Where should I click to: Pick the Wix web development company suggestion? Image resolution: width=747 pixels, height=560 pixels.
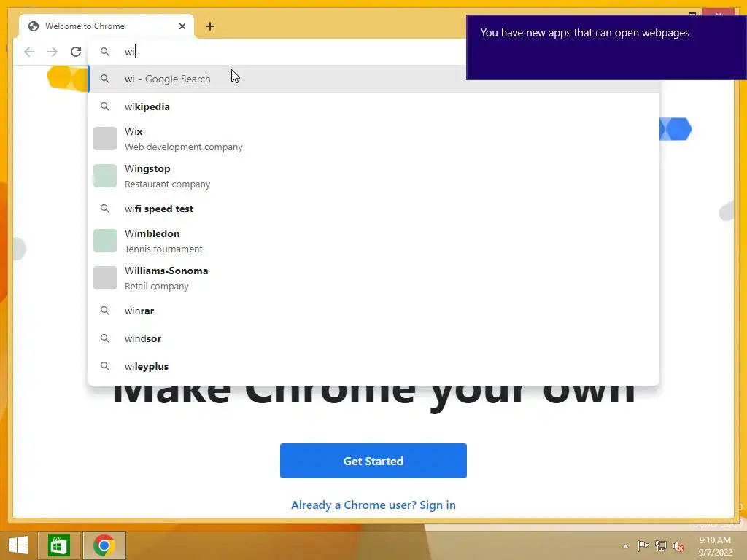374,139
